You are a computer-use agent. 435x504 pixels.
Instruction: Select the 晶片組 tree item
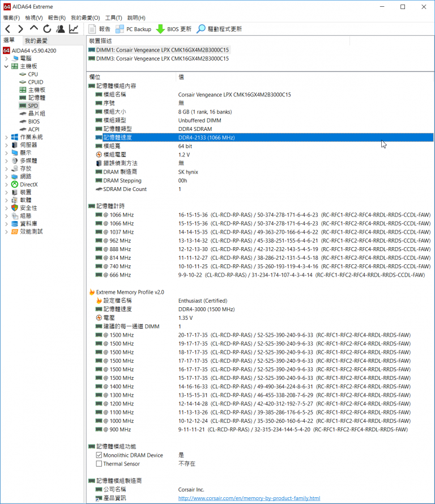(37, 113)
